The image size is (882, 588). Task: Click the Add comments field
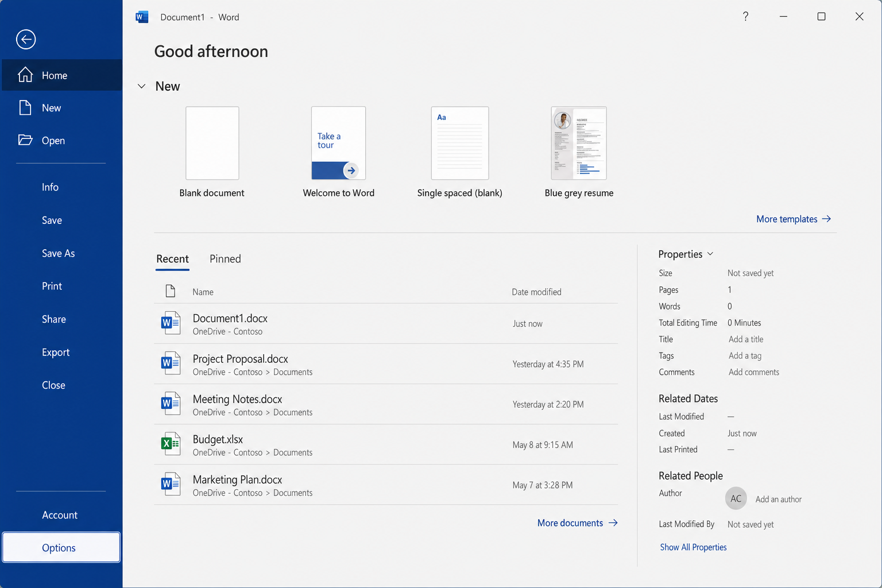[x=754, y=372]
